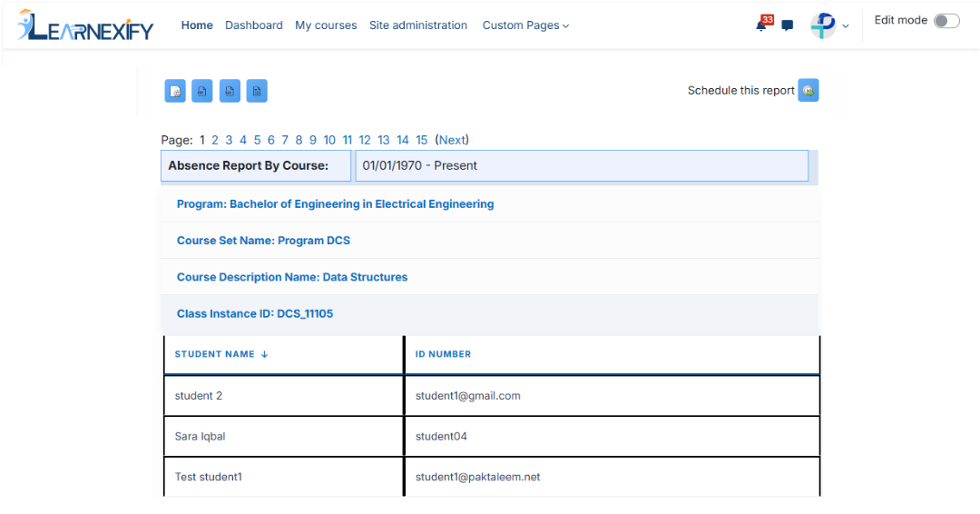This screenshot has width=980, height=514.
Task: Click Class Instance ID: DCS_11105
Action: [254, 314]
